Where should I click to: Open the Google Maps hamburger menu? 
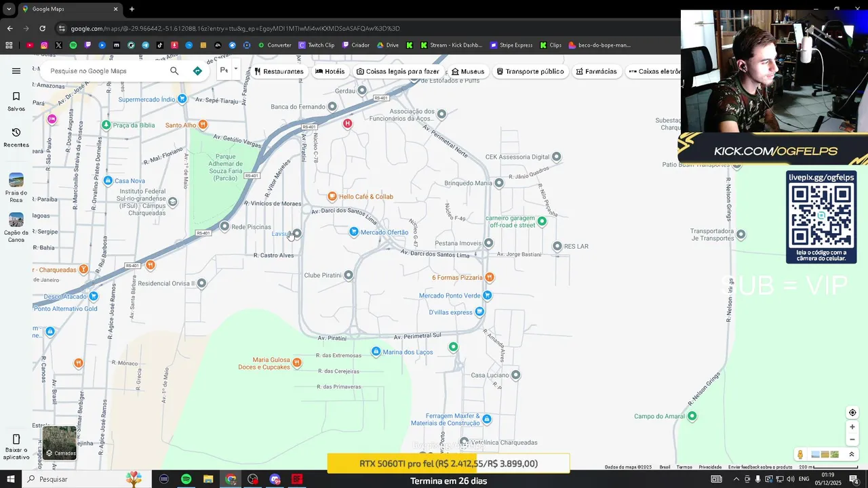coord(16,71)
